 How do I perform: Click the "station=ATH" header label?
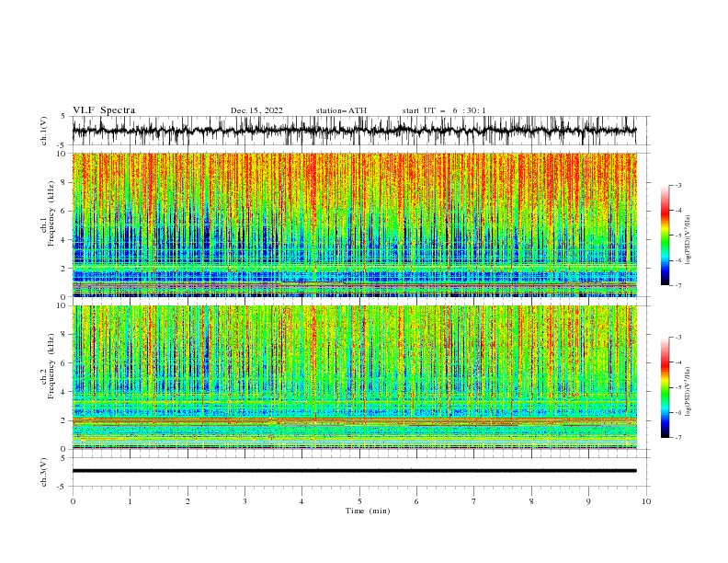tap(341, 110)
